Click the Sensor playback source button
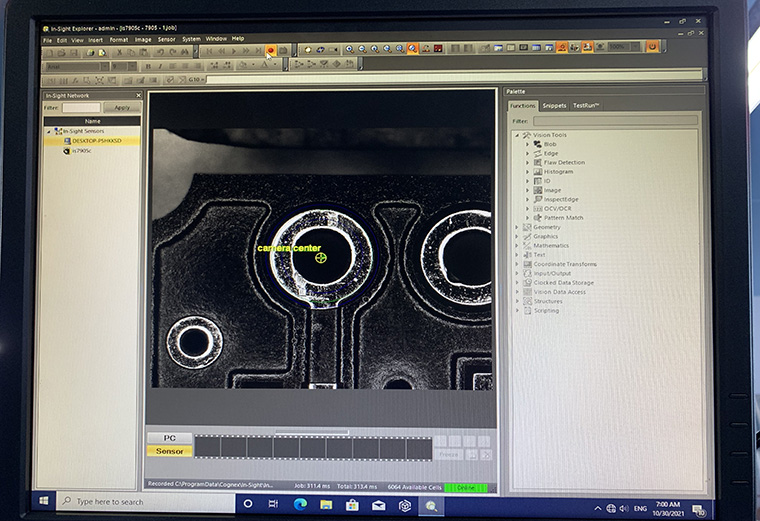Screen dimensions: 760x521 170,451
